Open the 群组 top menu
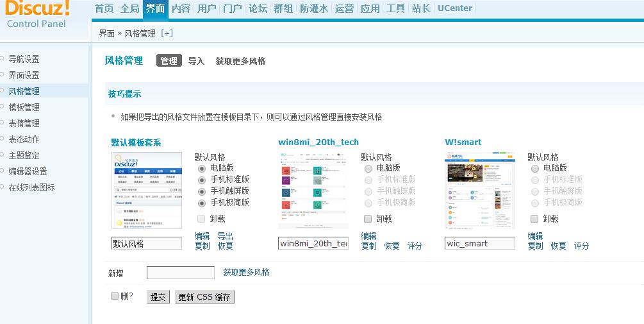644x324 pixels. (283, 8)
